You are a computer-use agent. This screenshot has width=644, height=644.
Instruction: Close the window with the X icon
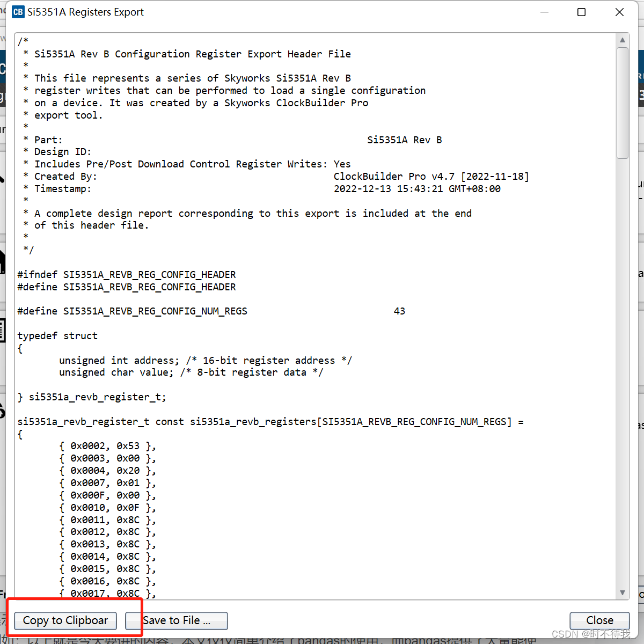(619, 12)
